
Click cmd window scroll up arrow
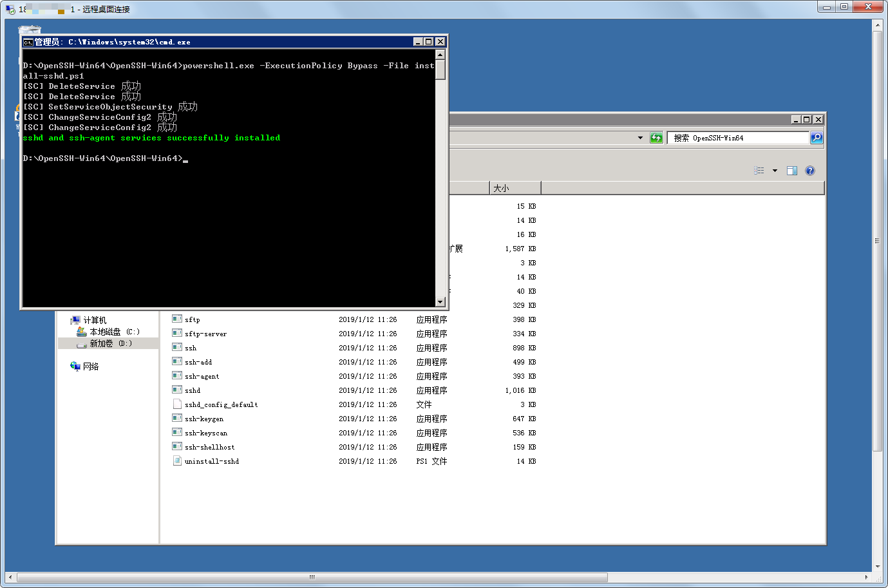440,55
